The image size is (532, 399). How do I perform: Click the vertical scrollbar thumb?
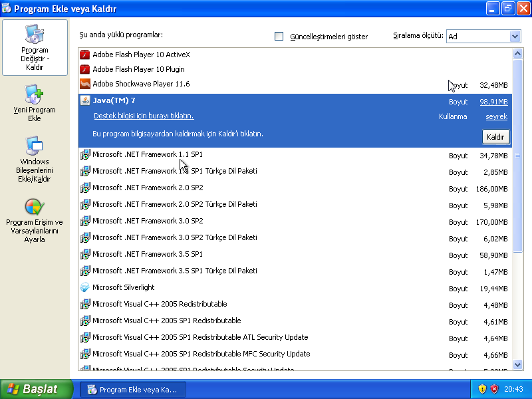tap(517, 156)
